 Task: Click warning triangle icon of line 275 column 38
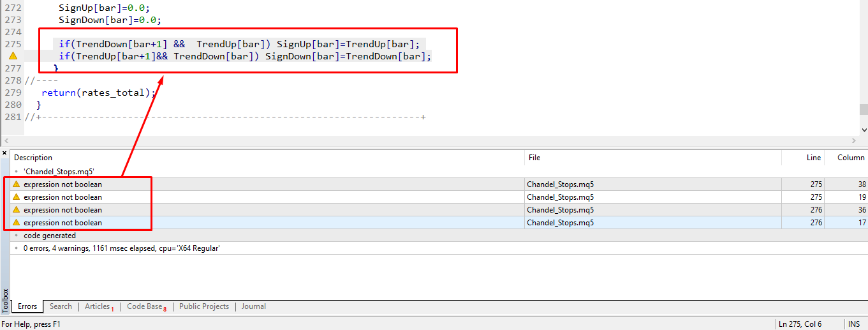click(17, 184)
